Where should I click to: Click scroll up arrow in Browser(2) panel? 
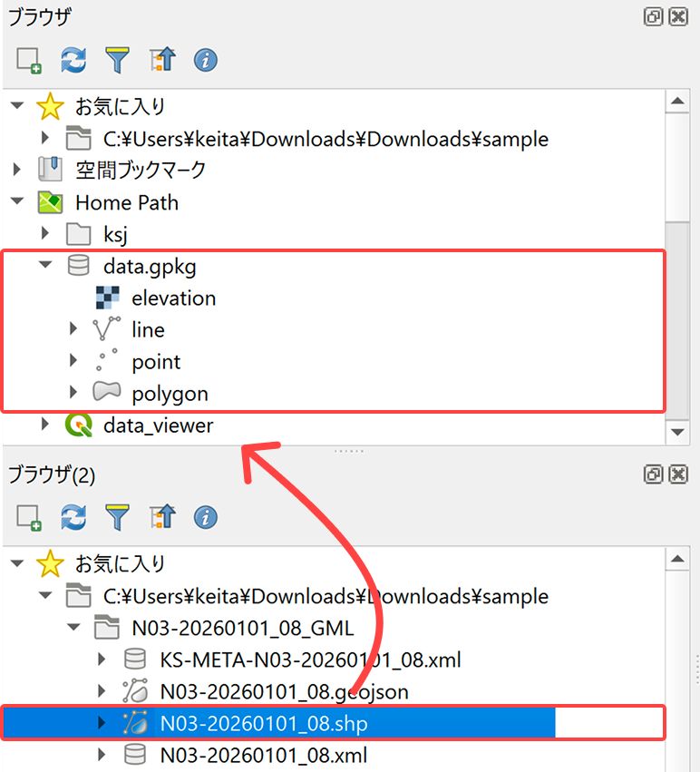tap(677, 558)
